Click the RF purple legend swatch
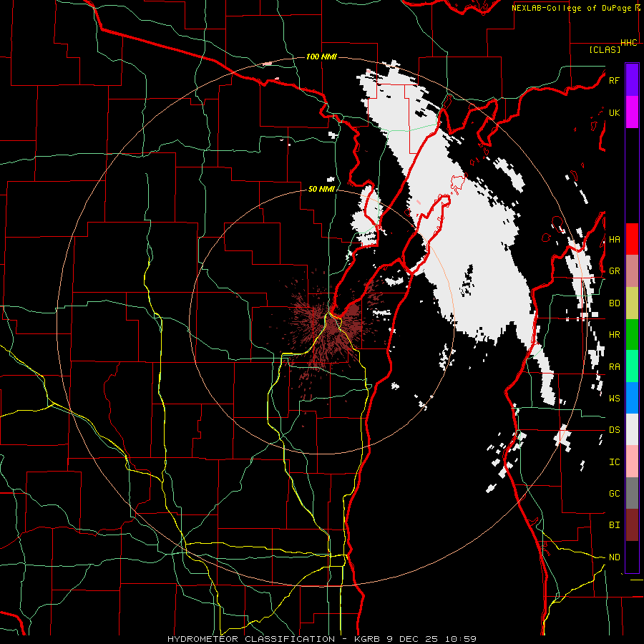This screenshot has width=644, height=644. [632, 80]
